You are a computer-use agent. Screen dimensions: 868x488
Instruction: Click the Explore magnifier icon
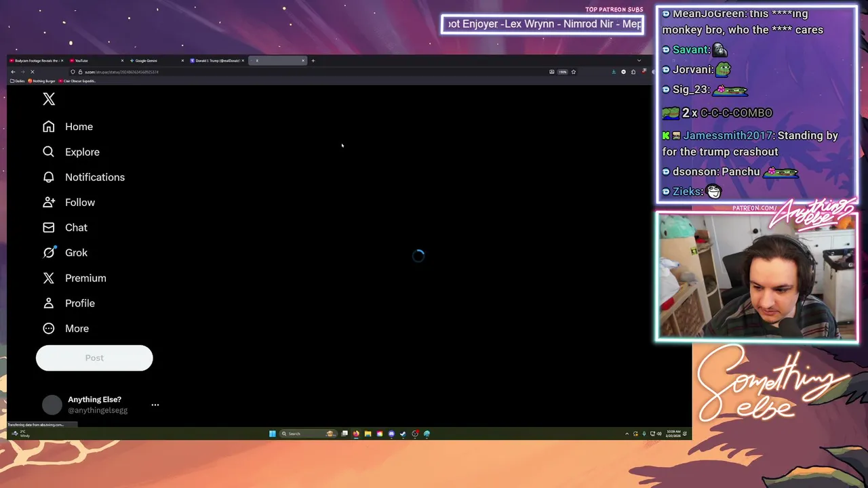point(49,152)
